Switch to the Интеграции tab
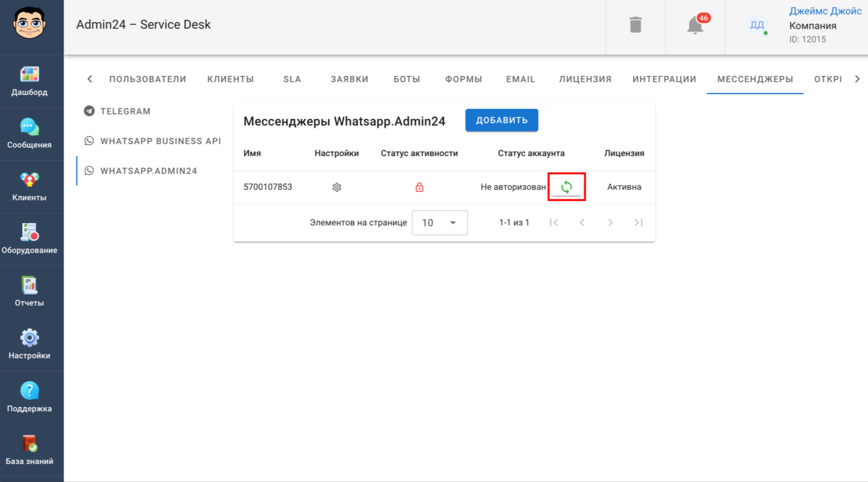868x482 pixels. tap(664, 79)
